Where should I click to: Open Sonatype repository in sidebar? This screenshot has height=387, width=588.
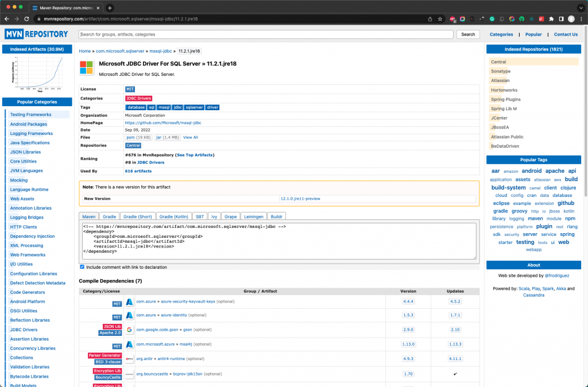tap(501, 71)
